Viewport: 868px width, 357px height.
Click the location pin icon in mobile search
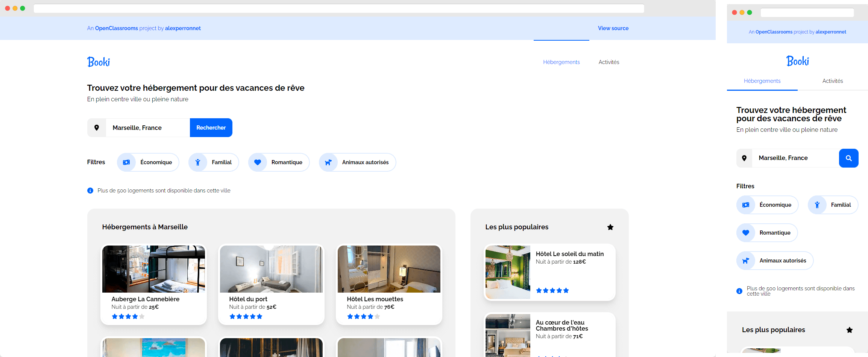744,158
